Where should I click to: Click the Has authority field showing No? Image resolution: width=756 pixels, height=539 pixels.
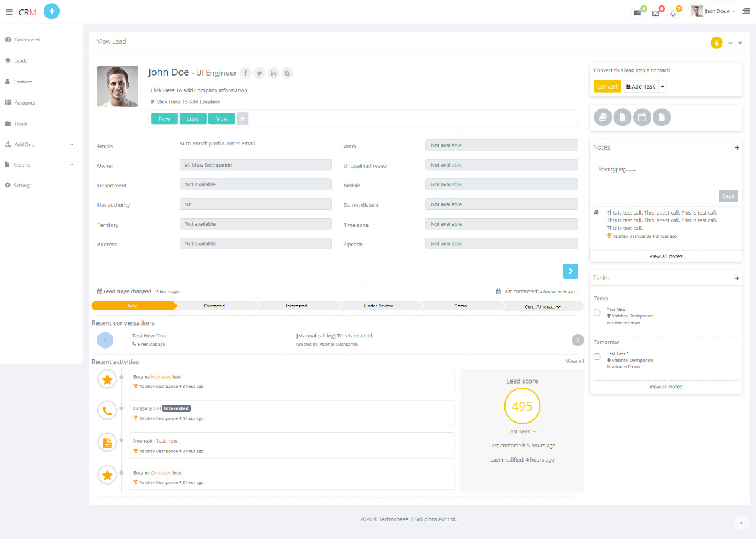255,204
